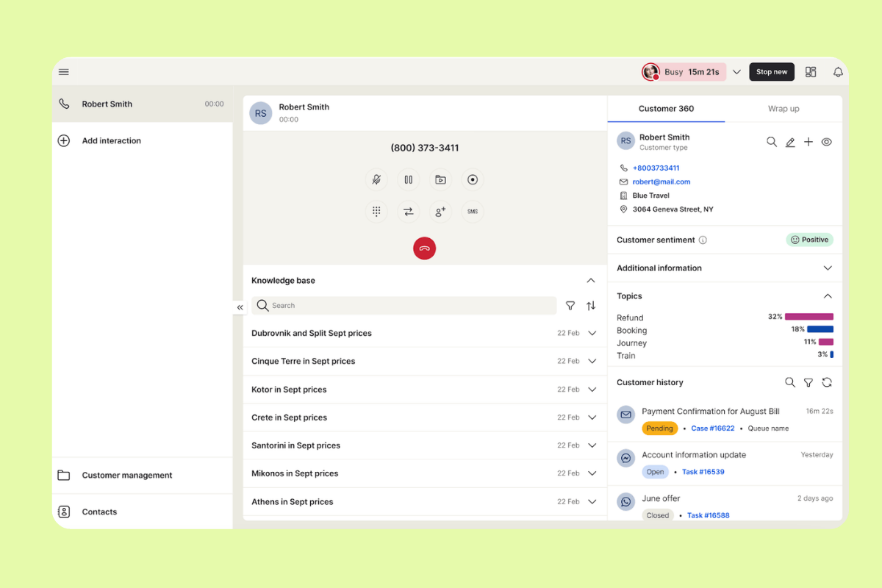
Task: Switch to the Wrap up tab
Action: point(783,108)
